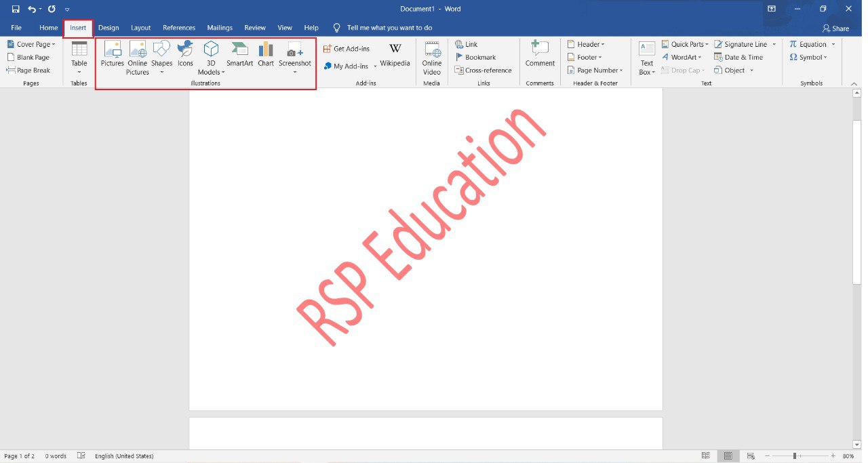
Task: Open the WordArt gallery
Action: pyautogui.click(x=682, y=58)
